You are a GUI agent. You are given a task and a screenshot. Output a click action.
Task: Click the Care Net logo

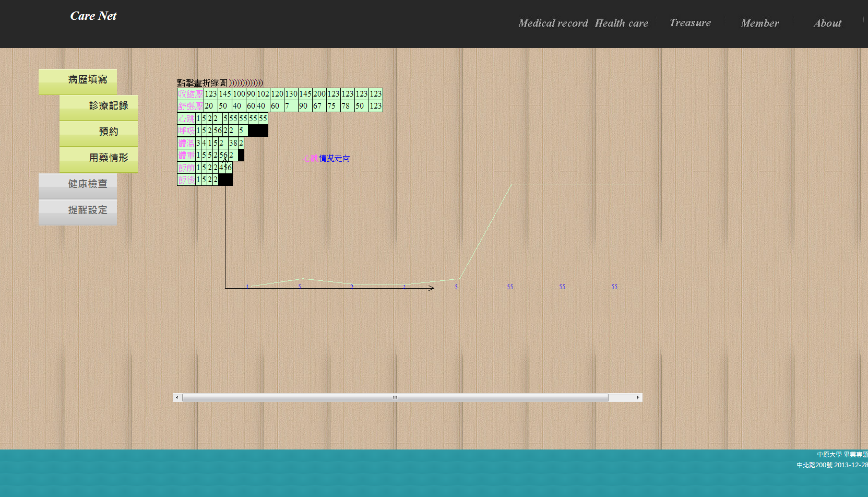93,16
